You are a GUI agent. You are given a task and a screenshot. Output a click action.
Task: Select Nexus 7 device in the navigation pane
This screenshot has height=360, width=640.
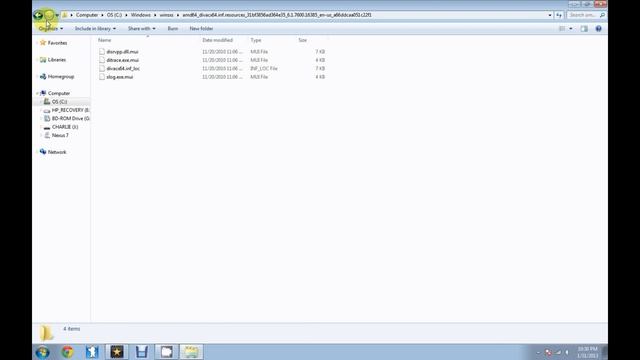(x=60, y=135)
